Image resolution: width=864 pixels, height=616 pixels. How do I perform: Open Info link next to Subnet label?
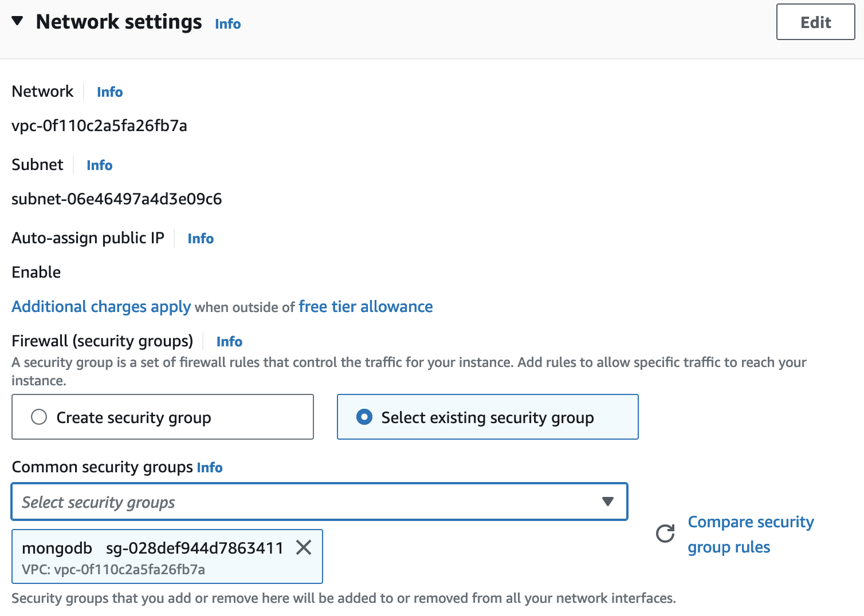pos(99,165)
